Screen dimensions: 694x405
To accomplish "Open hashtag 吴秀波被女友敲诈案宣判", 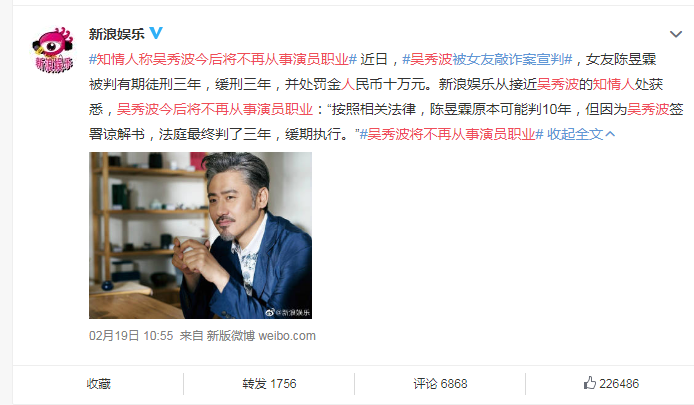I will (x=487, y=59).
